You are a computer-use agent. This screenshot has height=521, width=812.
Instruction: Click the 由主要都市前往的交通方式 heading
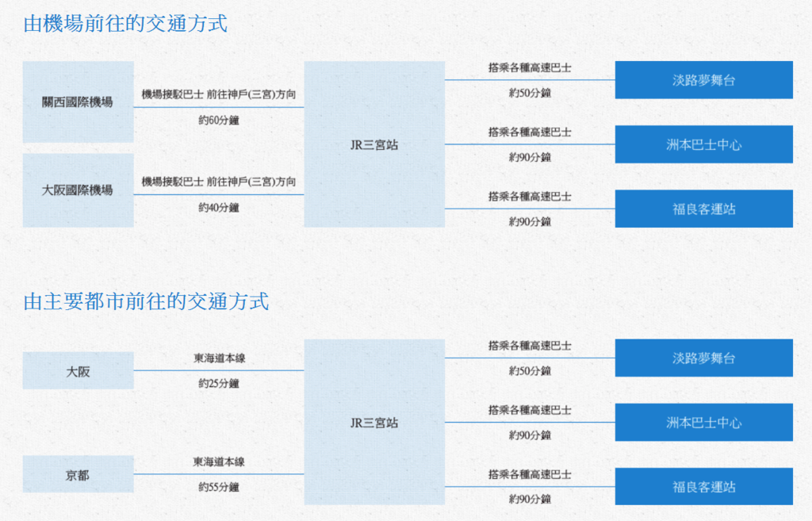(x=146, y=301)
